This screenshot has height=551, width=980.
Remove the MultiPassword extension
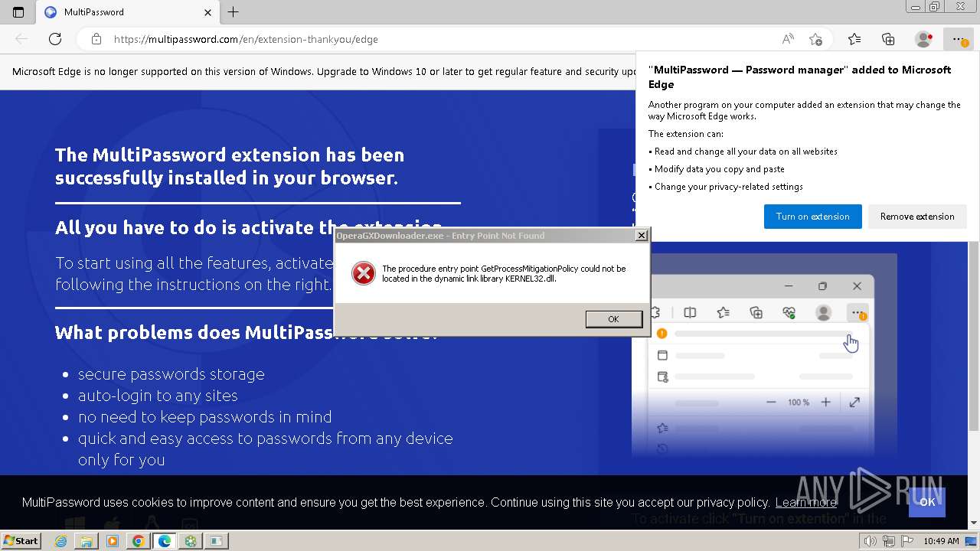tap(917, 217)
